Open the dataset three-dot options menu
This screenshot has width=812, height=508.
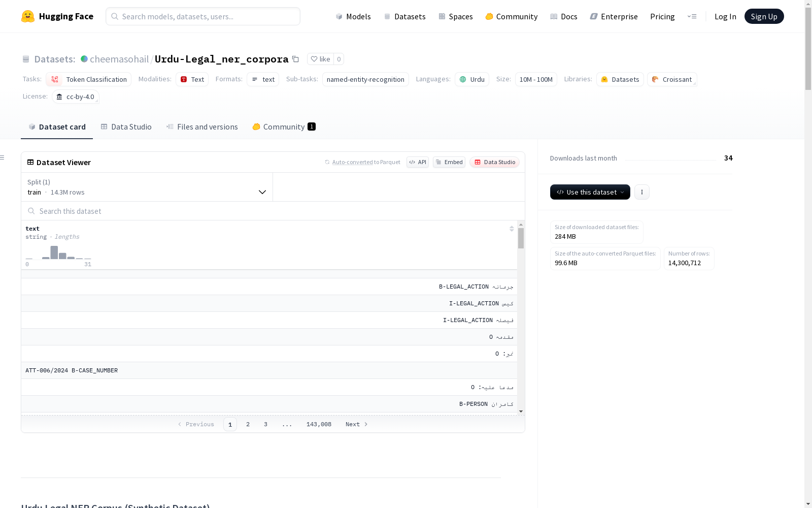pyautogui.click(x=642, y=192)
